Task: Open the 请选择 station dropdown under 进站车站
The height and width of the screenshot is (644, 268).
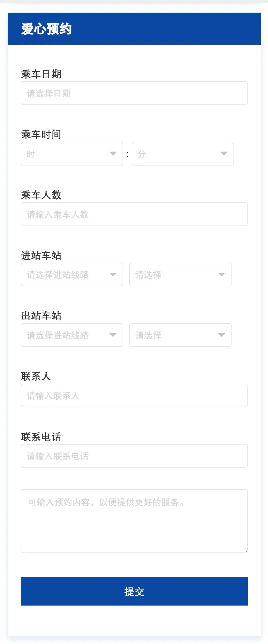Action: (x=180, y=275)
